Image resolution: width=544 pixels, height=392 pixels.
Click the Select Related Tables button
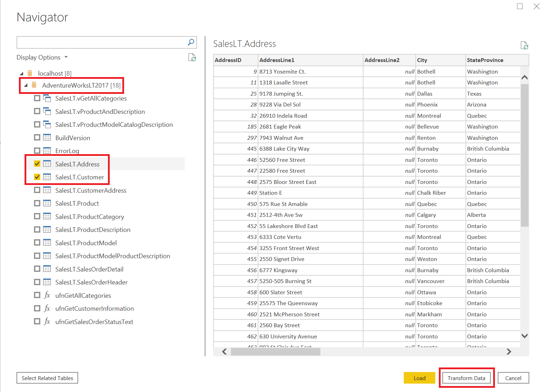click(x=47, y=378)
